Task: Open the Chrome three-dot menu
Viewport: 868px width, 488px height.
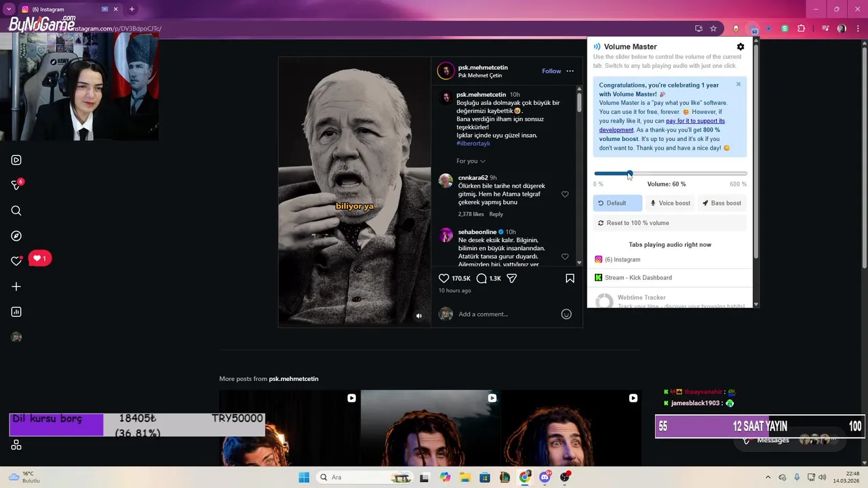Action: (x=857, y=28)
